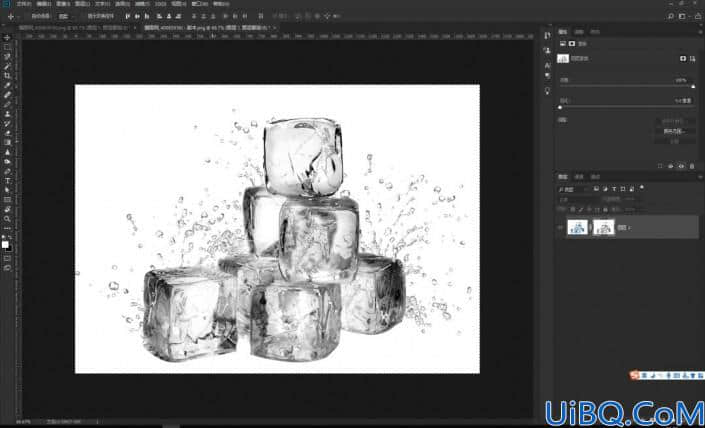
Task: Open the workspace switcher dropdown
Action: 683,16
